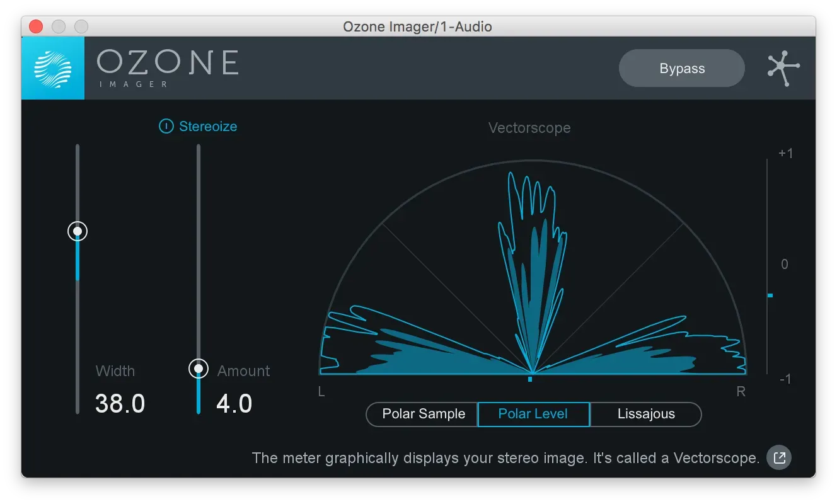Screen dimensions: 837x504
Task: Click the Amount value 4.0
Action: pyautogui.click(x=234, y=403)
